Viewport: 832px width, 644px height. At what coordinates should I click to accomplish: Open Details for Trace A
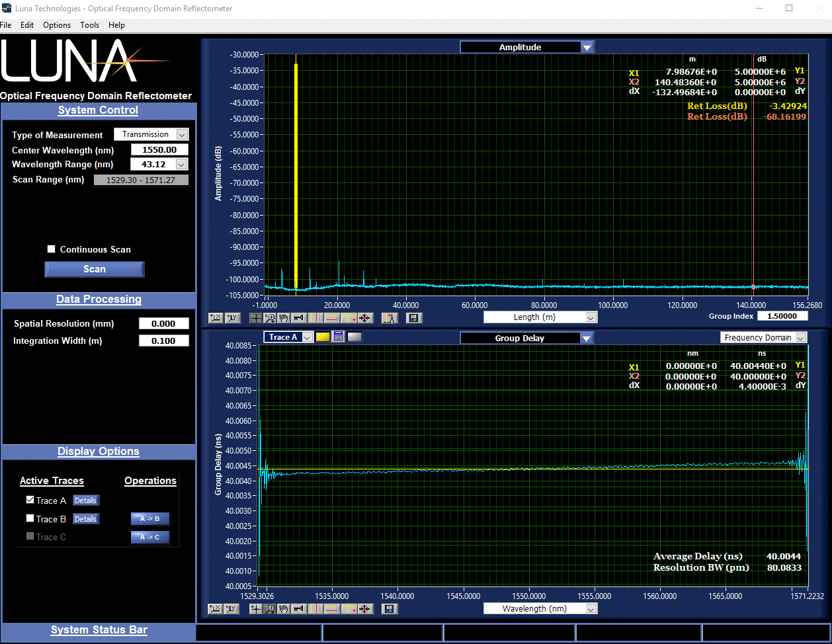pyautogui.click(x=85, y=501)
